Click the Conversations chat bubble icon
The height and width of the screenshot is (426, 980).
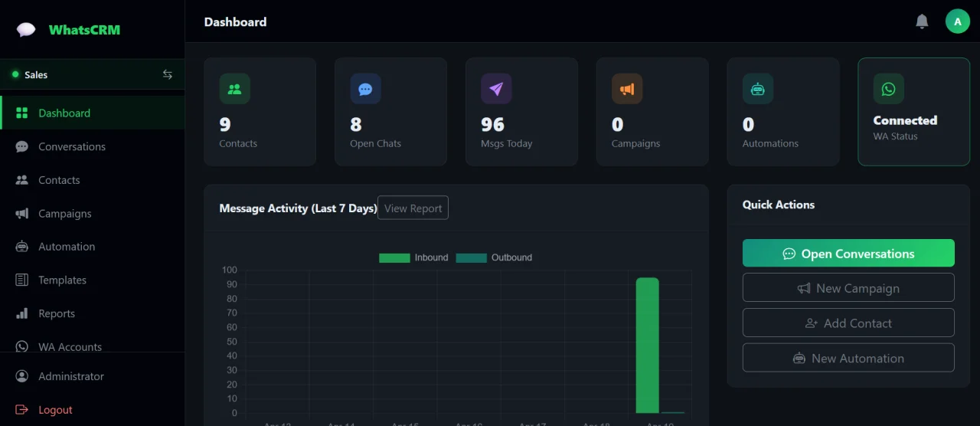pyautogui.click(x=22, y=146)
